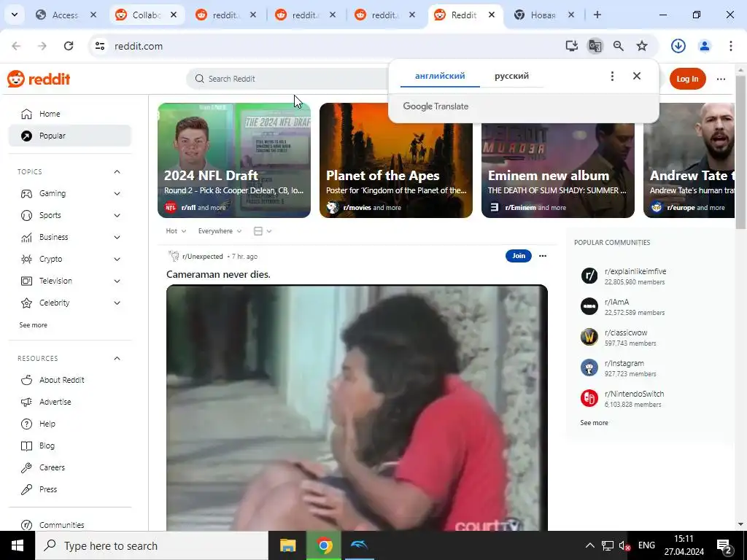This screenshot has width=747, height=560.
Task: Open the Home sidebar item
Action: (x=70, y=114)
